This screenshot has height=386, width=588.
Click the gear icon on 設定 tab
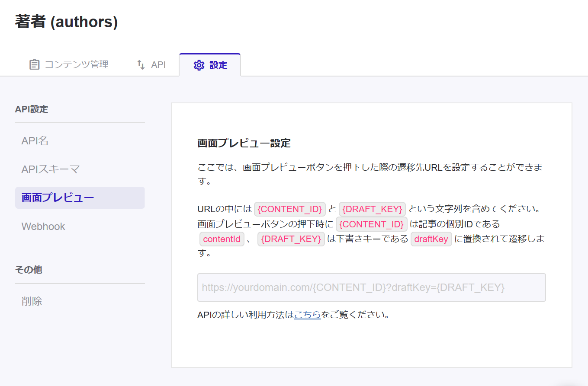(199, 65)
